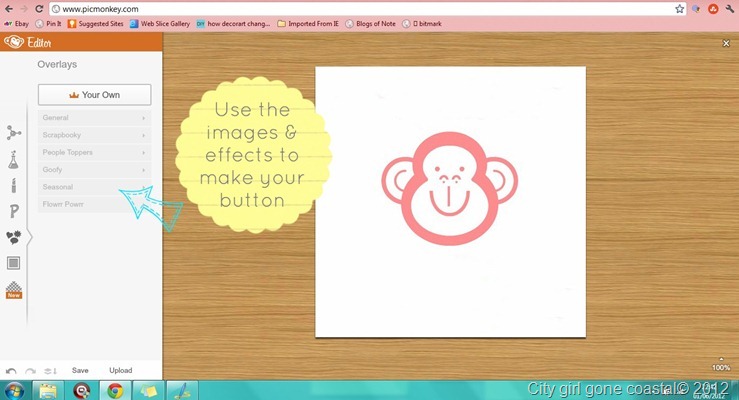Select the Text tool P icon
Screen dimensions: 739x400
pyautogui.click(x=14, y=211)
